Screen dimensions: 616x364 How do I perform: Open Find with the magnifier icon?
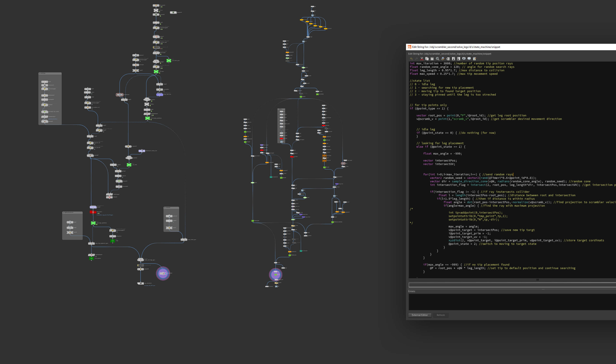[x=437, y=59]
